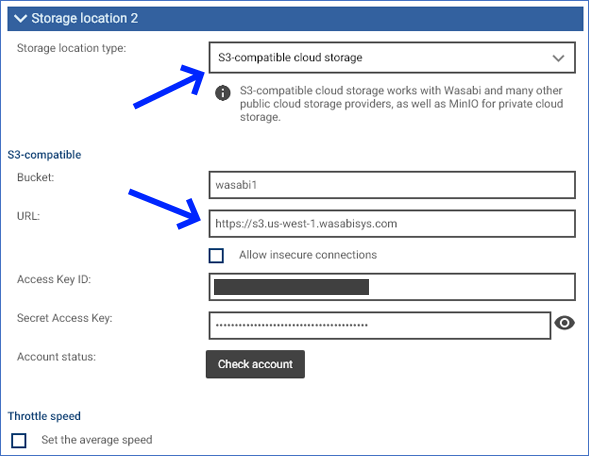589x456 pixels.
Task: Enable Allow insecure connections checkbox
Action: tap(216, 255)
